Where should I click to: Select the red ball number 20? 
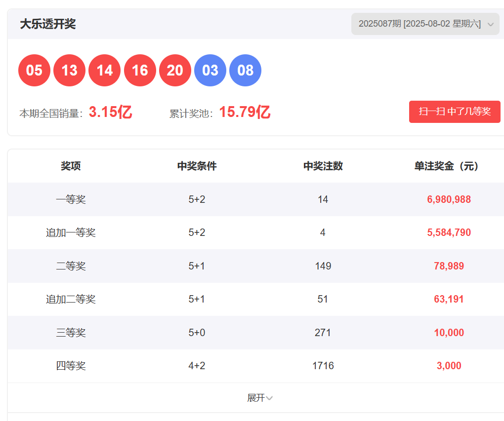[x=175, y=71]
